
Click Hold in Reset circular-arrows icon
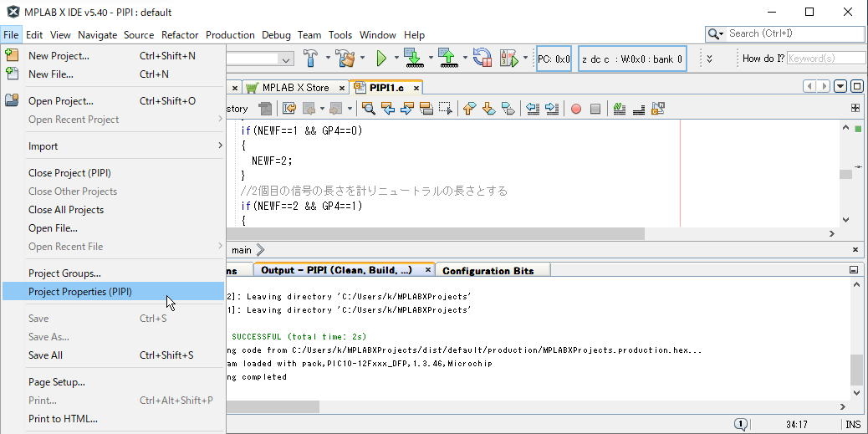pyautogui.click(x=483, y=58)
